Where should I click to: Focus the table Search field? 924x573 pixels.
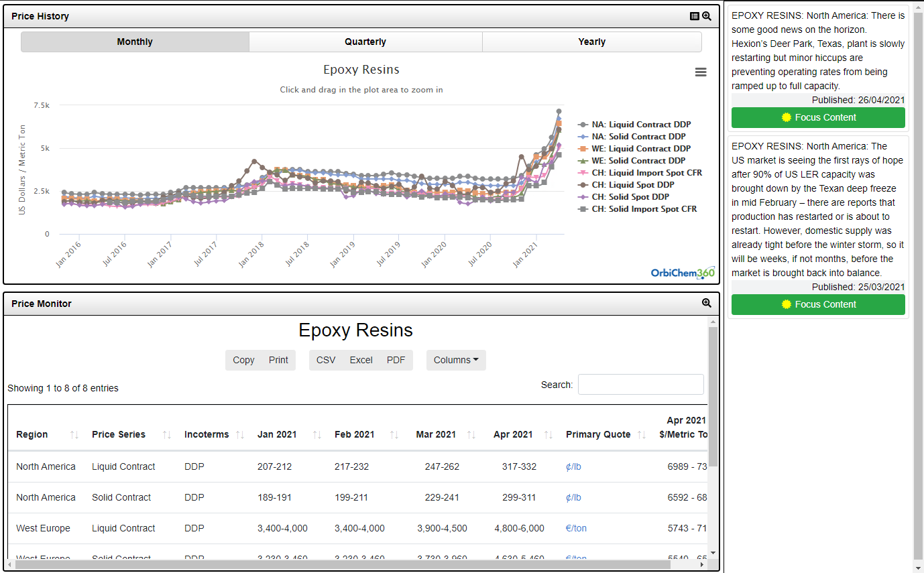pos(641,385)
